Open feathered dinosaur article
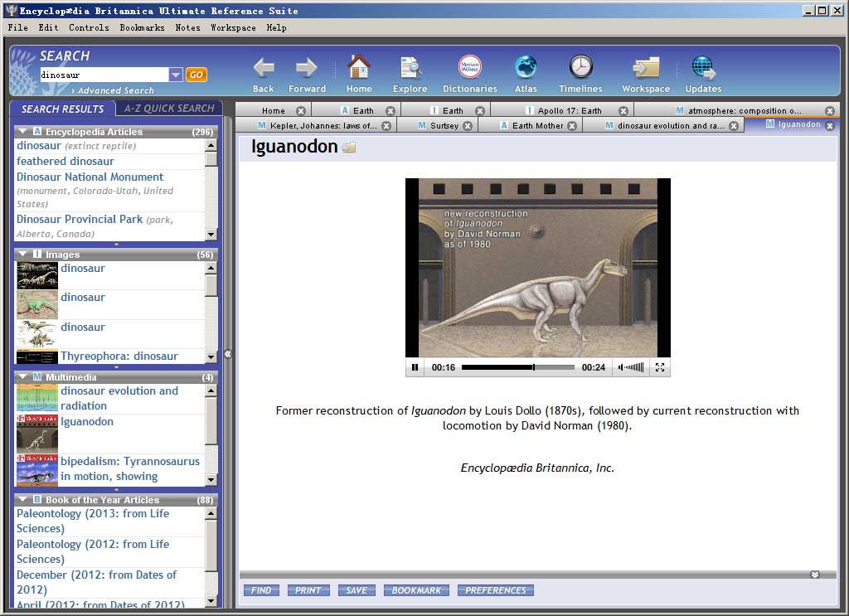This screenshot has height=616, width=849. [x=65, y=162]
